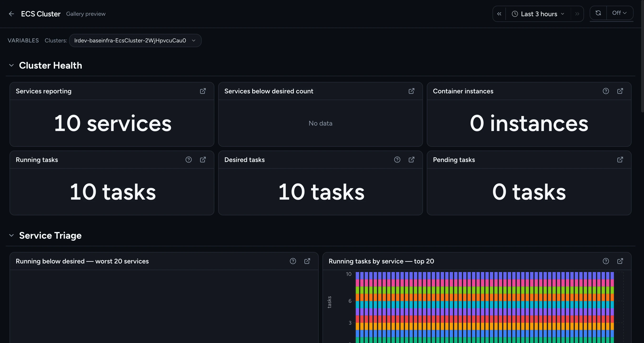Click the stacked bar chart of running tasks

point(484,307)
